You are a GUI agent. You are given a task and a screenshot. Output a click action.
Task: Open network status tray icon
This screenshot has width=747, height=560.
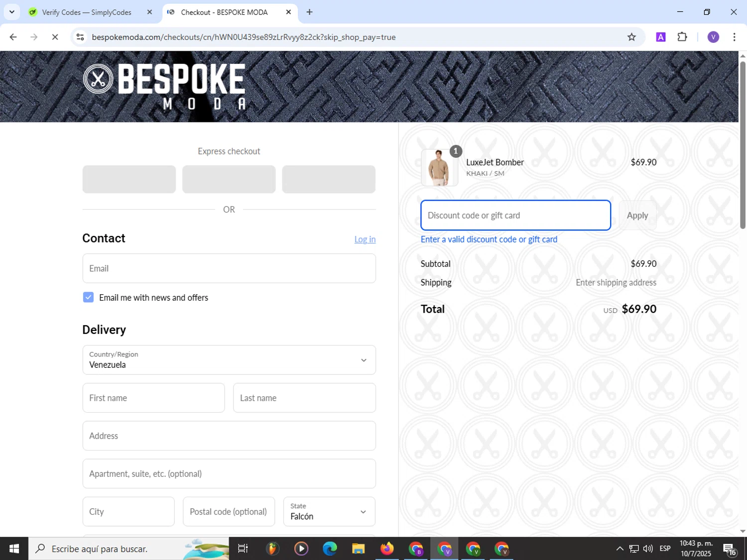coord(634,549)
